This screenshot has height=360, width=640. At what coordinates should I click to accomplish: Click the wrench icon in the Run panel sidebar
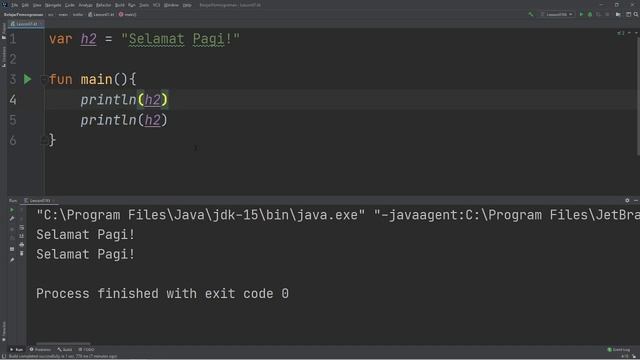12,219
